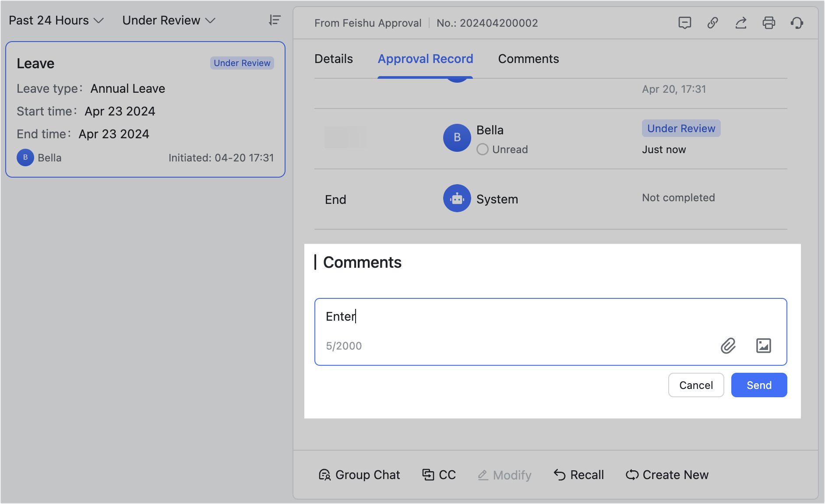Insert an image into the comment

pyautogui.click(x=764, y=346)
